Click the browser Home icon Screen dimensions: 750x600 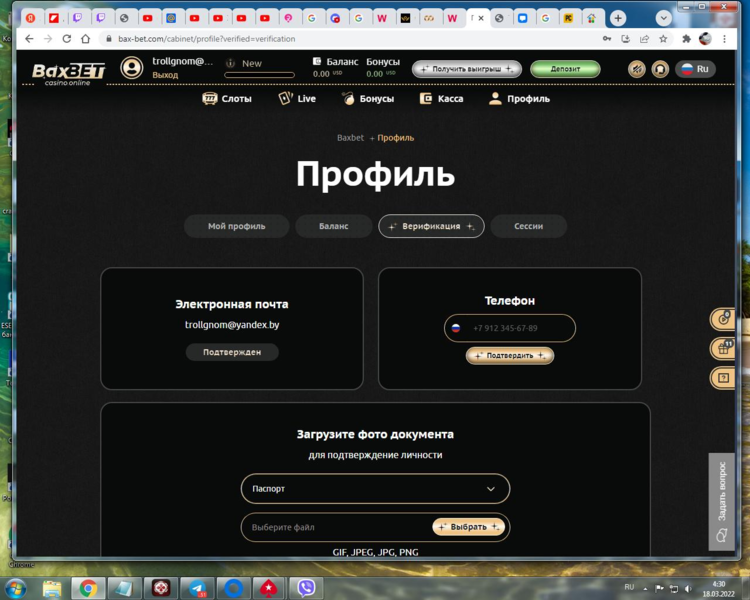click(85, 39)
